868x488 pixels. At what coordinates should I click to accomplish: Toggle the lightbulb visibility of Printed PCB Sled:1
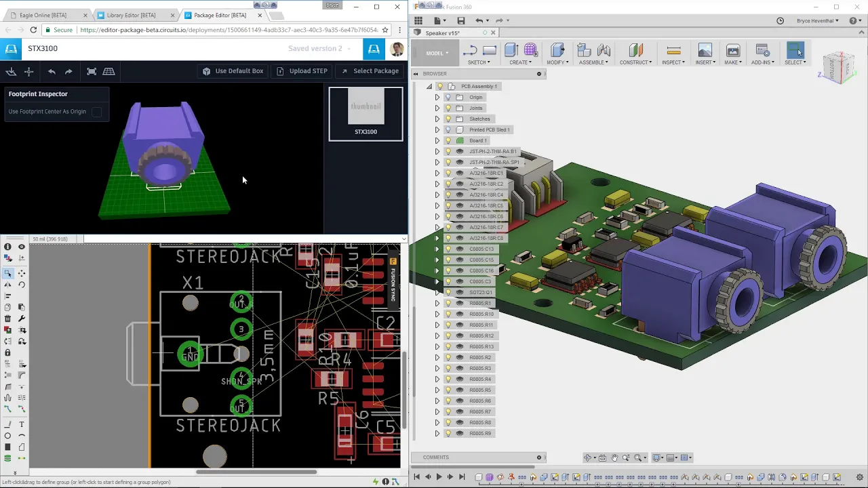pos(448,129)
